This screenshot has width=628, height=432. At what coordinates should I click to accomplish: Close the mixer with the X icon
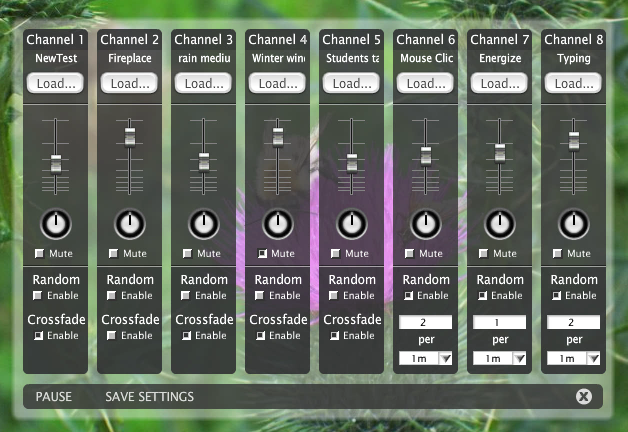[584, 396]
